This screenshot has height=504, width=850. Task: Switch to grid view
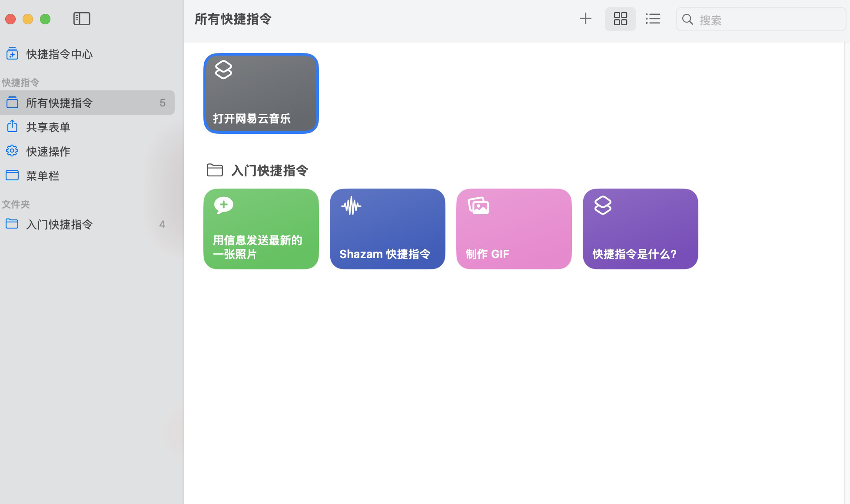[620, 19]
